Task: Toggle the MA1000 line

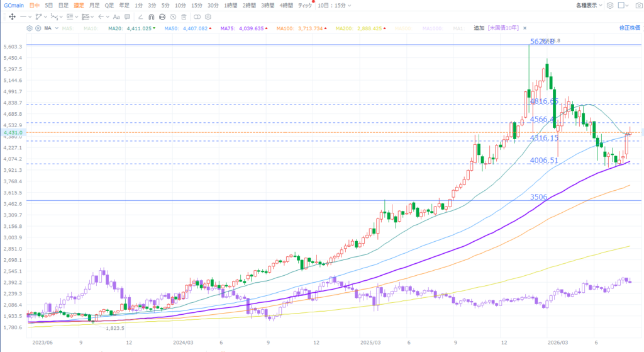Action: (x=433, y=28)
